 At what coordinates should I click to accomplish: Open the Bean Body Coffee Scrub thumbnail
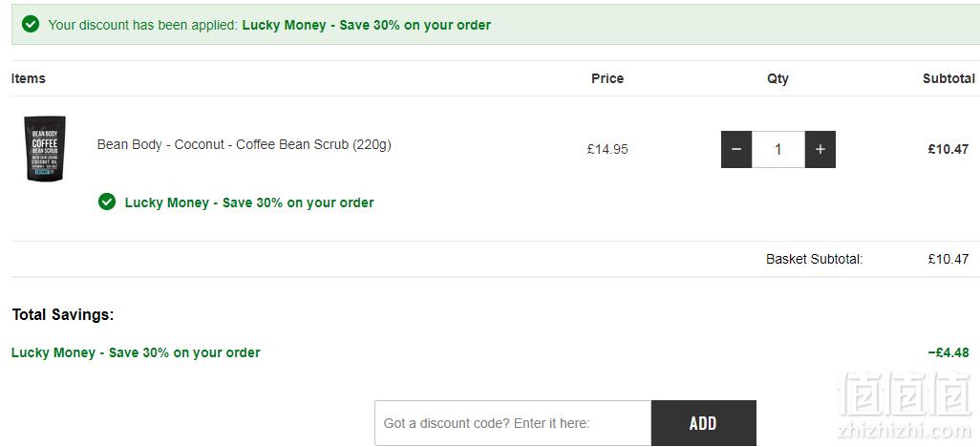click(45, 149)
